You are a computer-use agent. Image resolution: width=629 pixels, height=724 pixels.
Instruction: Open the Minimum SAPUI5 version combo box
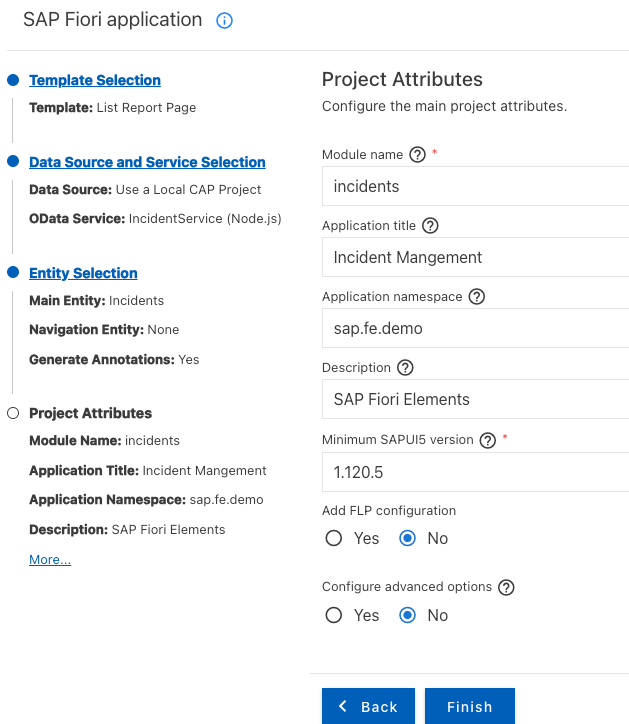(475, 470)
